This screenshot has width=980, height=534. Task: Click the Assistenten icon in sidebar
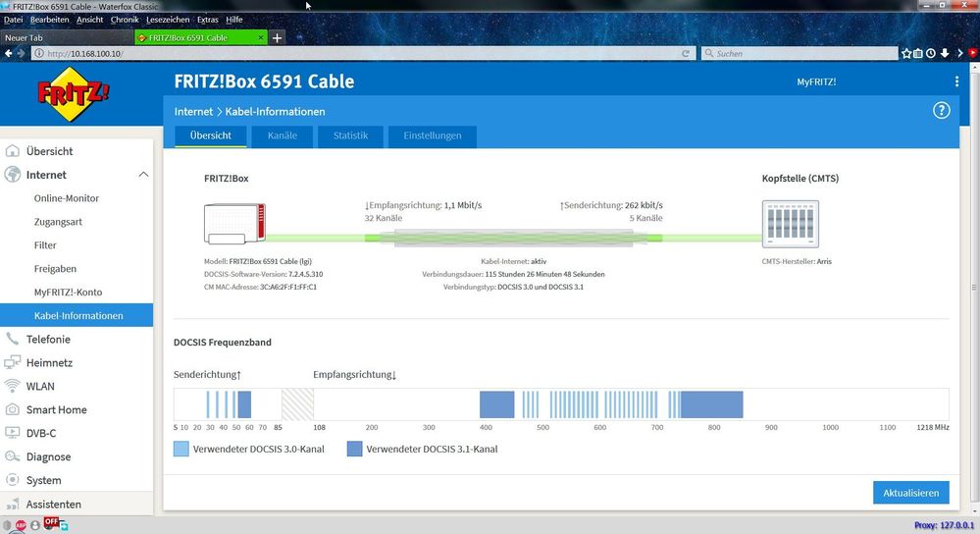point(12,504)
